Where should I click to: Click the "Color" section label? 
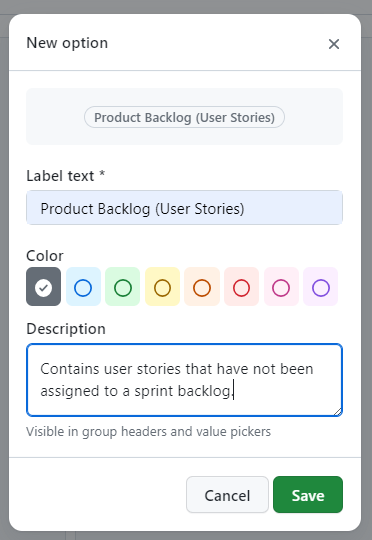(x=45, y=256)
